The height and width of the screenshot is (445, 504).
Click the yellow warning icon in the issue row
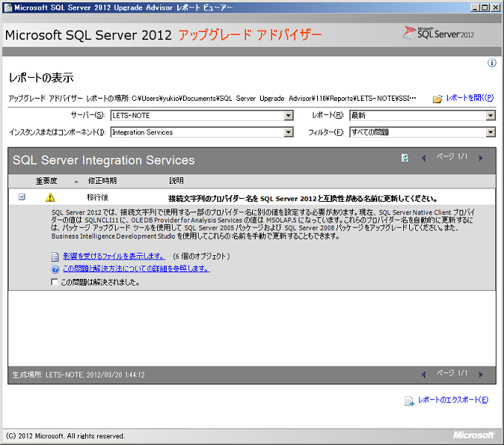(x=50, y=197)
